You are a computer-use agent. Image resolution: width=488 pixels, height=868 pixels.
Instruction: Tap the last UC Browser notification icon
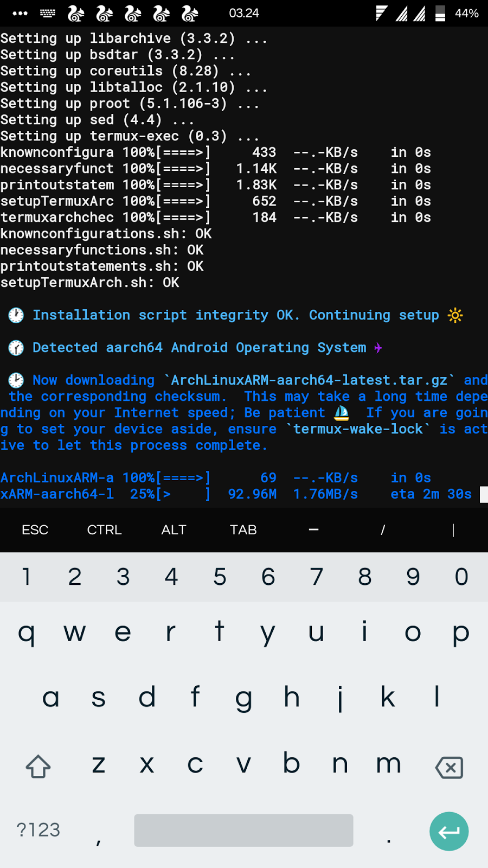click(x=189, y=13)
